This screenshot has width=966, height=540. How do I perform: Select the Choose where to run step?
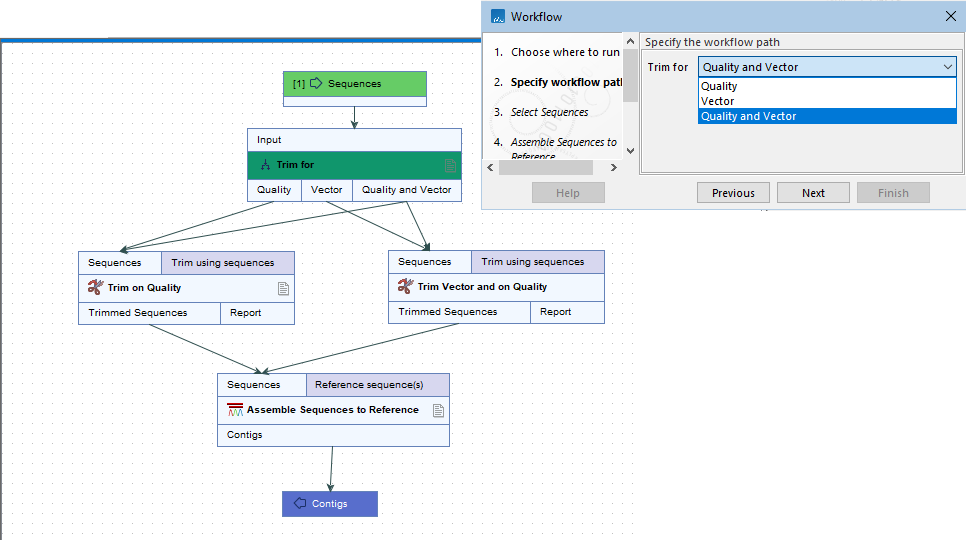(x=565, y=52)
